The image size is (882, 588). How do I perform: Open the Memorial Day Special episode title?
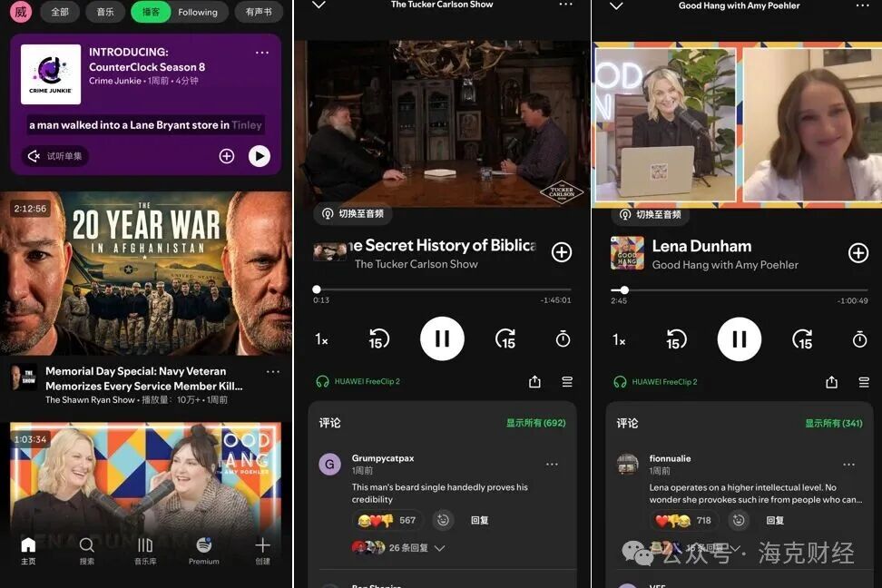coord(144,378)
